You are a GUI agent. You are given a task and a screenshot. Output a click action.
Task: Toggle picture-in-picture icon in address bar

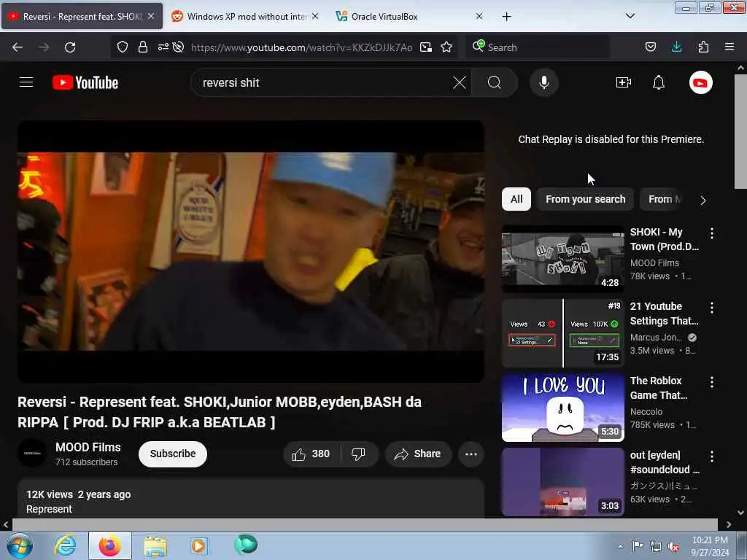click(x=426, y=47)
